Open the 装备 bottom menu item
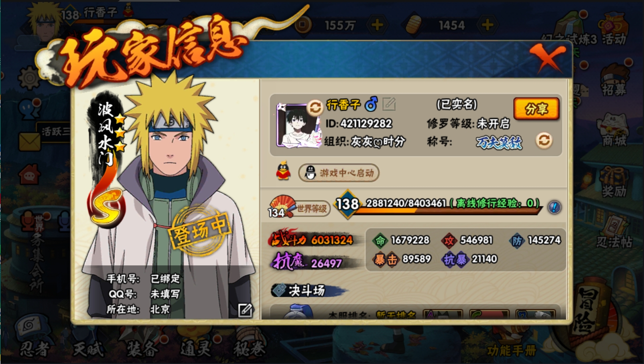This screenshot has width=644, height=364. pos(142,348)
